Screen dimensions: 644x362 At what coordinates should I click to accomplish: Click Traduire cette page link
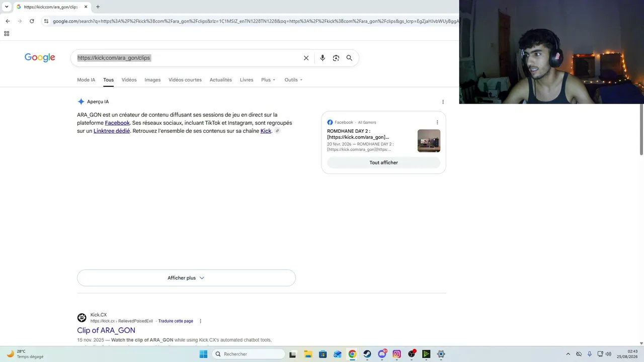(x=176, y=321)
